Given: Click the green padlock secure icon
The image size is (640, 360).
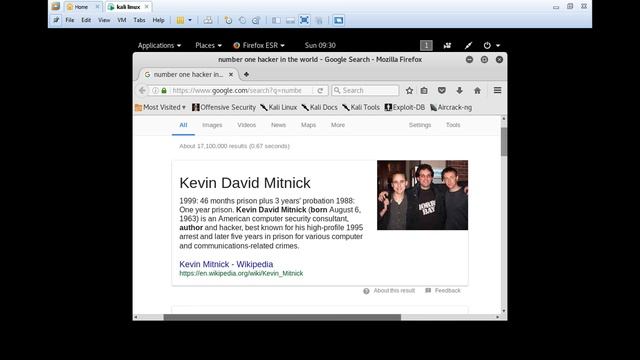Looking at the screenshot, I should [164, 91].
